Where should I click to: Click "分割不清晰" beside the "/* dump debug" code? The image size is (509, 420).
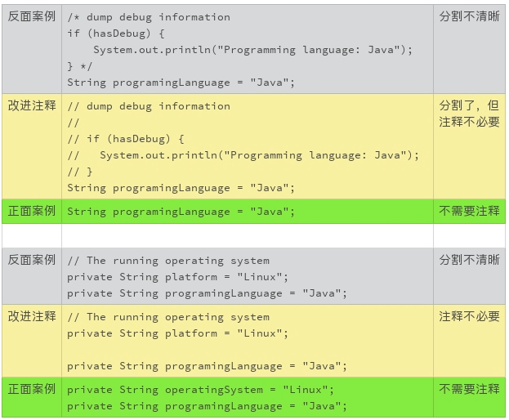(469, 16)
